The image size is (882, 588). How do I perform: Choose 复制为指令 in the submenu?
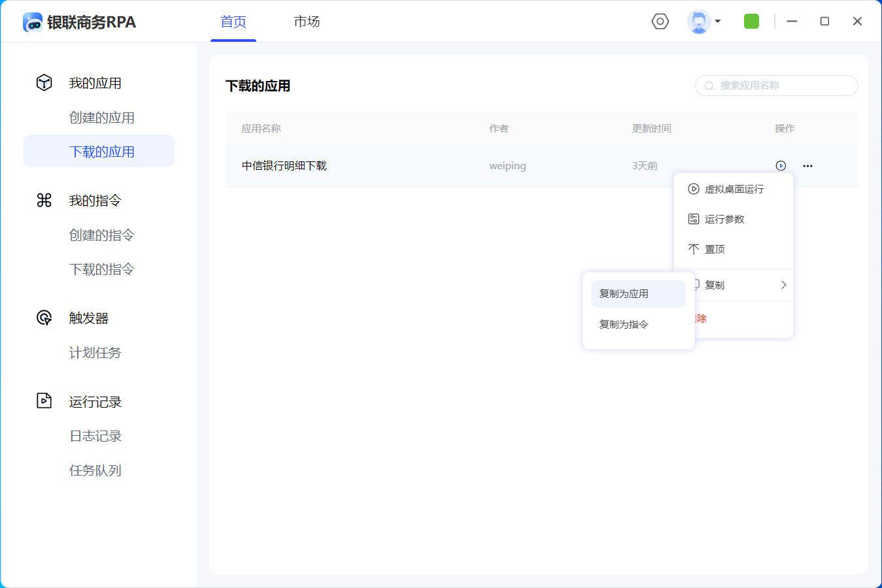click(x=624, y=325)
